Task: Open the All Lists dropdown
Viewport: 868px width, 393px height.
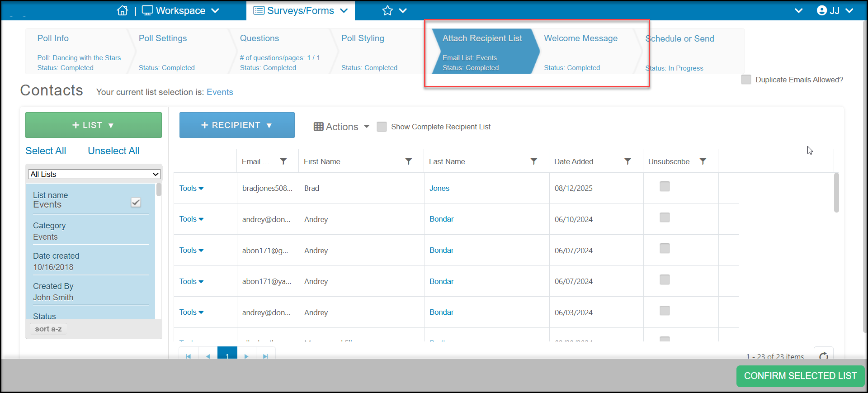Action: (x=94, y=174)
